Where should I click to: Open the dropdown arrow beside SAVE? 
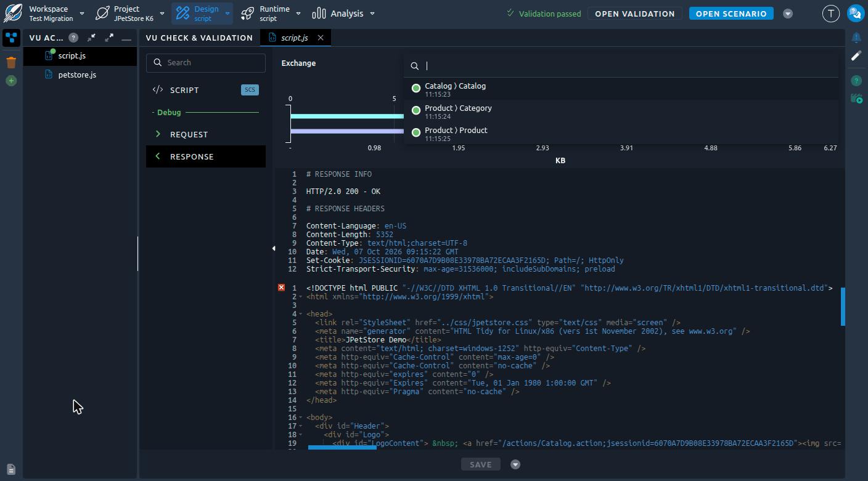515,464
